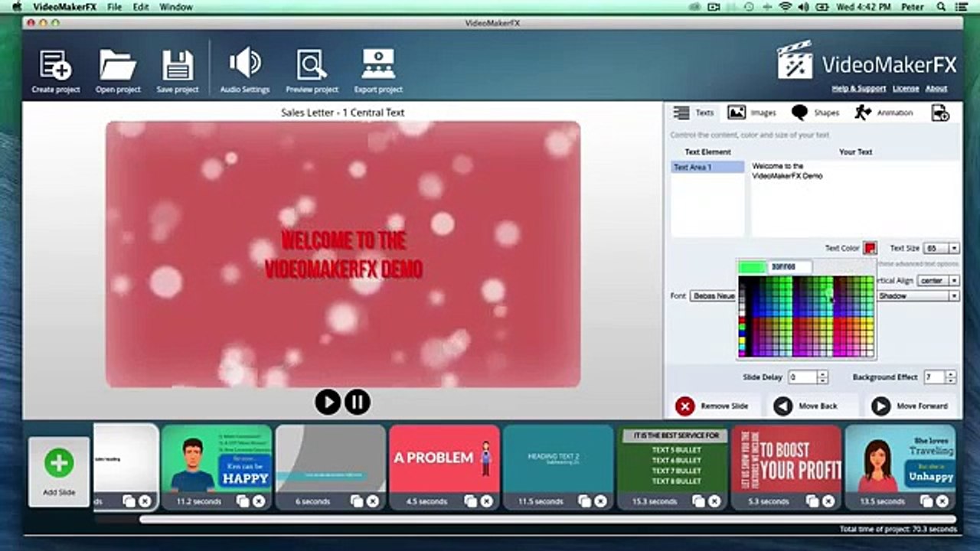Open the Window menu
980x551 pixels.
[x=176, y=7]
